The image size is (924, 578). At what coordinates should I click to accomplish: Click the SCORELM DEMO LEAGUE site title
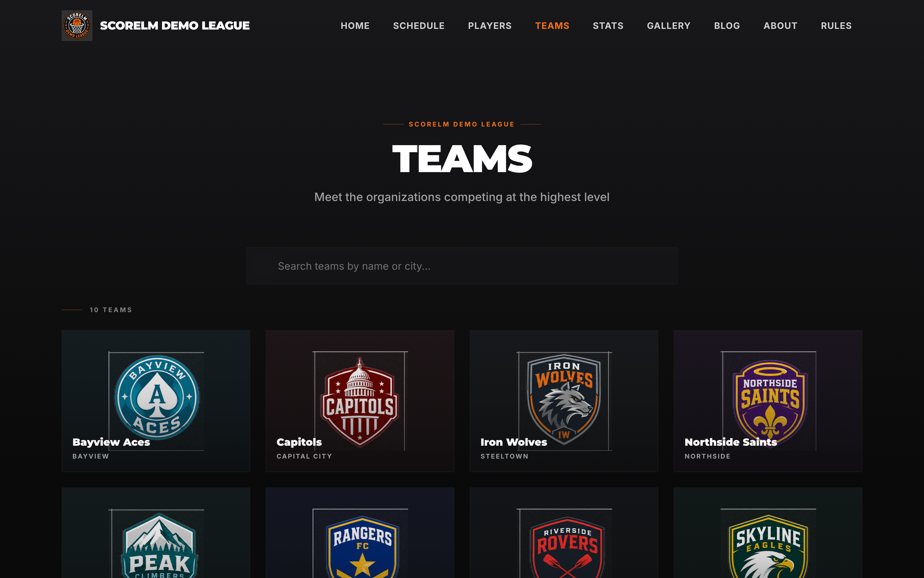click(175, 26)
